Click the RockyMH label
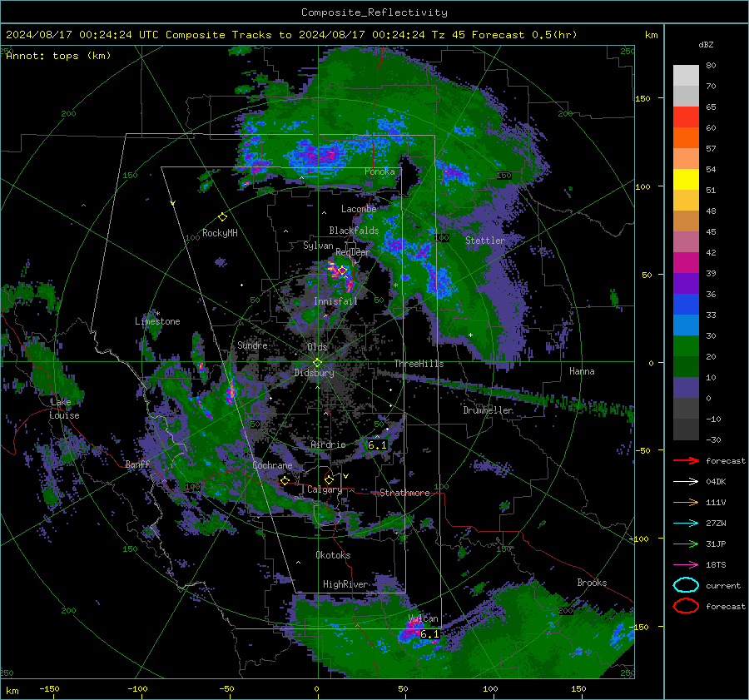This screenshot has width=749, height=700. [x=220, y=233]
